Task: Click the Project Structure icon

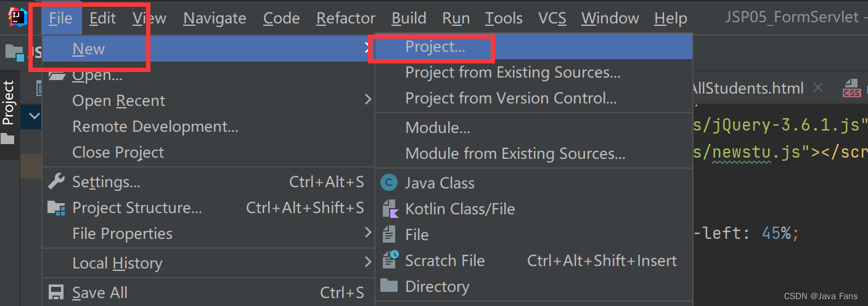Action: tap(56, 208)
